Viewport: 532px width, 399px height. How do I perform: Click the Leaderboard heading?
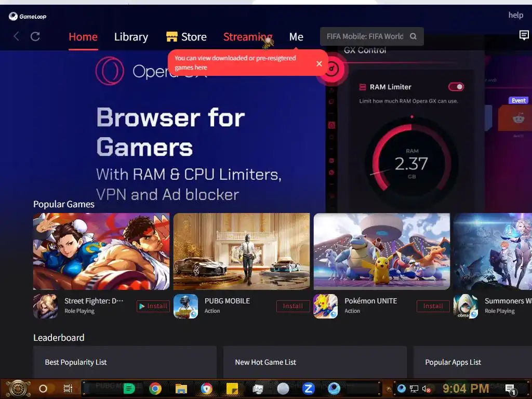(x=59, y=338)
